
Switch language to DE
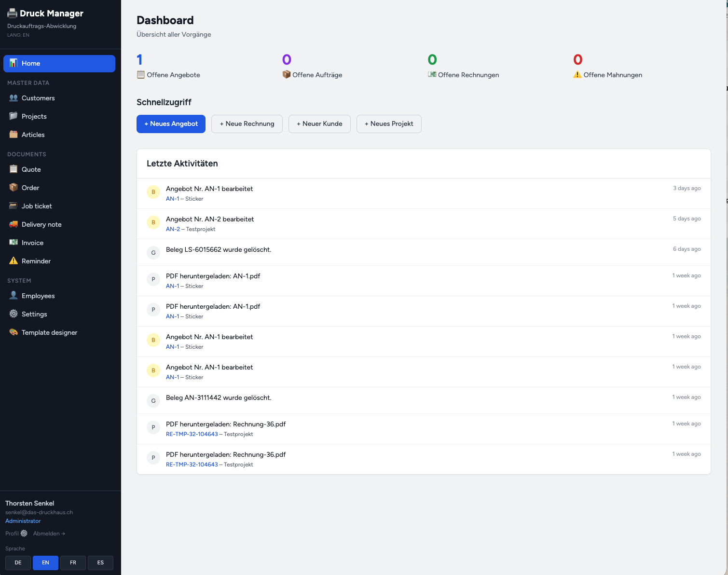[18, 563]
